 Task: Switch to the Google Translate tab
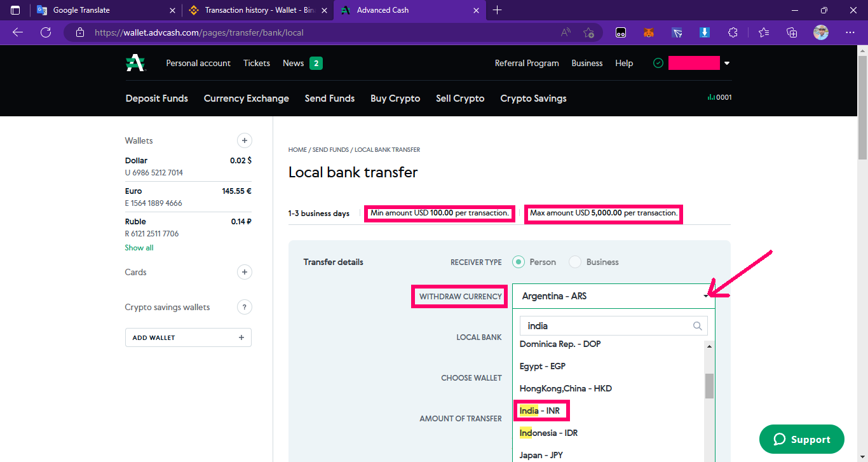click(x=106, y=10)
